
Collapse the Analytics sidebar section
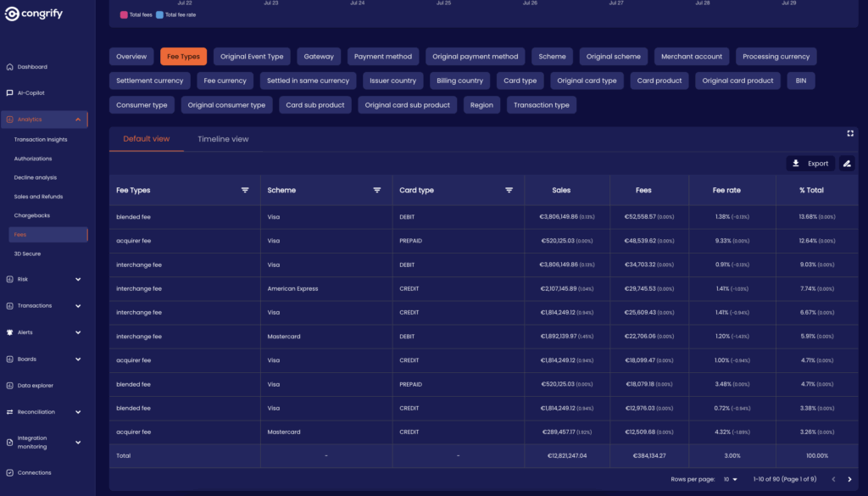[78, 120]
